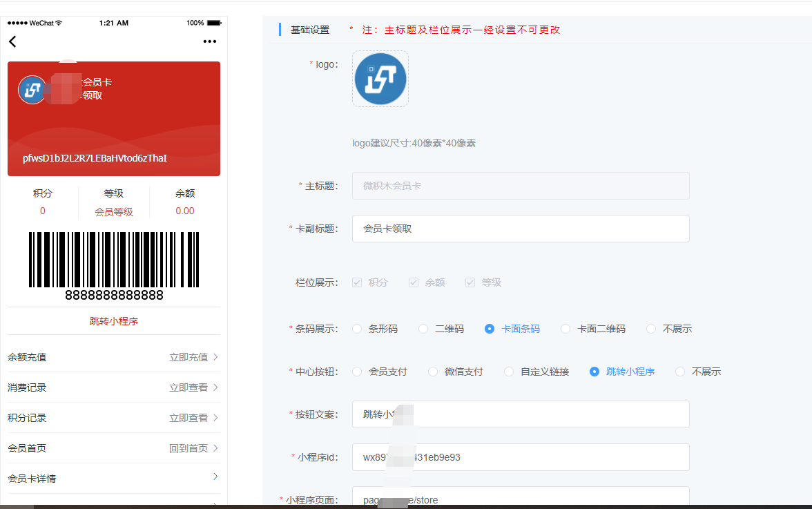Tap the 消费记录 row label
Viewport: 812px width, 509px height.
(x=27, y=387)
